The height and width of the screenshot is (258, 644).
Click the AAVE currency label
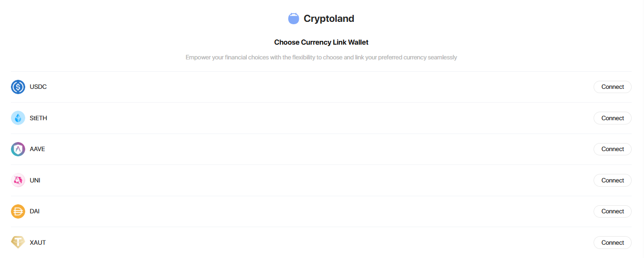(x=37, y=149)
